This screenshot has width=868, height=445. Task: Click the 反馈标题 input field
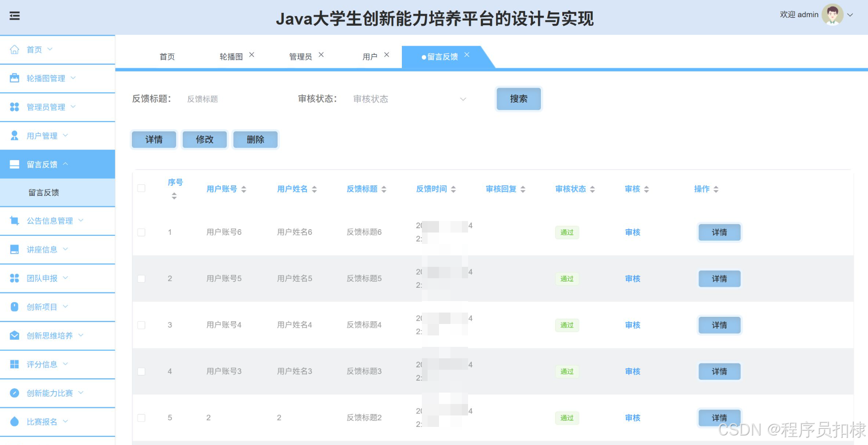pyautogui.click(x=224, y=99)
